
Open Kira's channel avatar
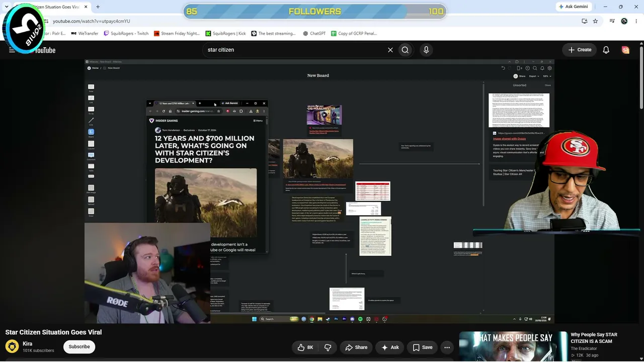tap(12, 346)
